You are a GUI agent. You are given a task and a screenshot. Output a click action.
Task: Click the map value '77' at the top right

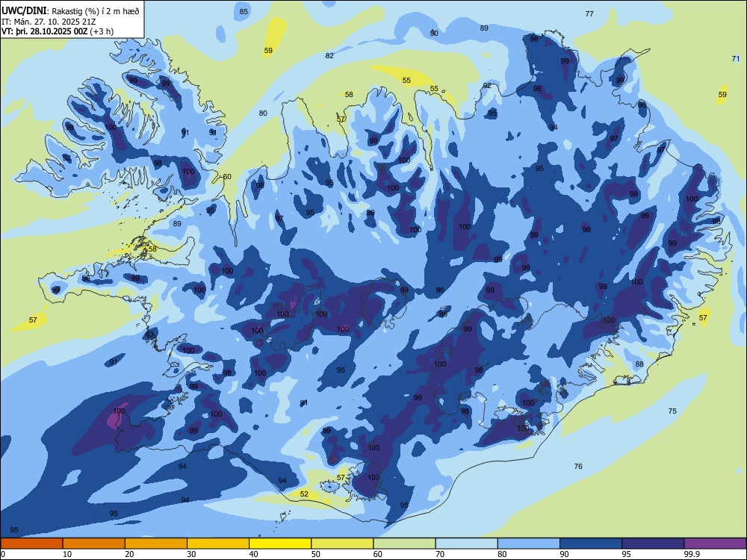589,13
